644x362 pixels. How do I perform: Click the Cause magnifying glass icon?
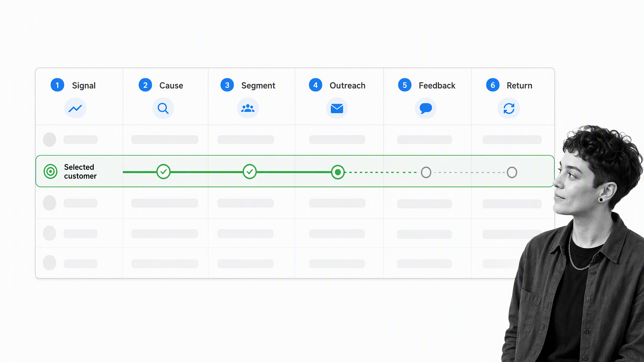[x=163, y=108]
